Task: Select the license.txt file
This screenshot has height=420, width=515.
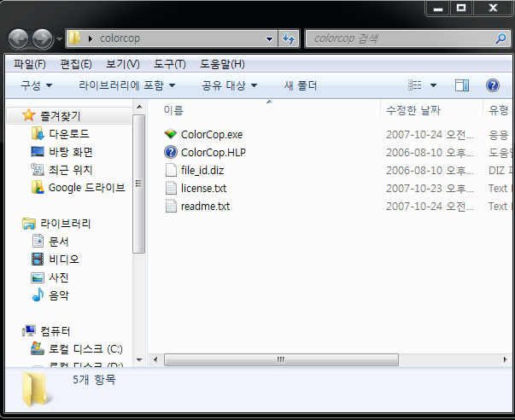Action: [203, 188]
